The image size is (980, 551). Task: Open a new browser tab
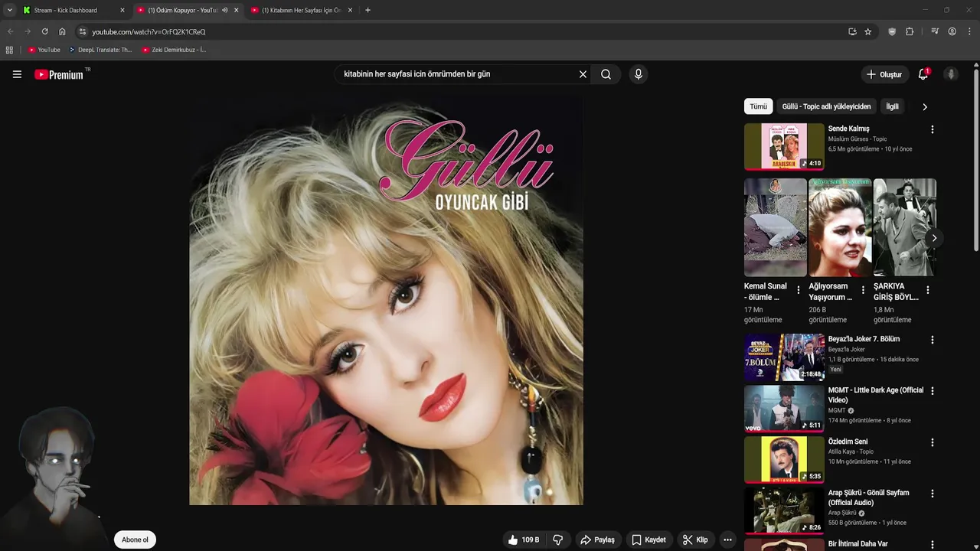click(367, 10)
